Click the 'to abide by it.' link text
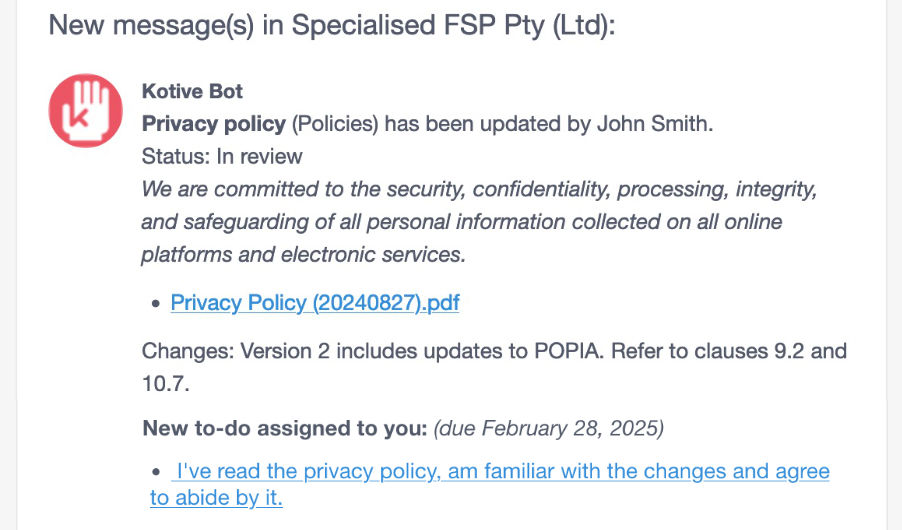The width and height of the screenshot is (902, 530). 216,498
